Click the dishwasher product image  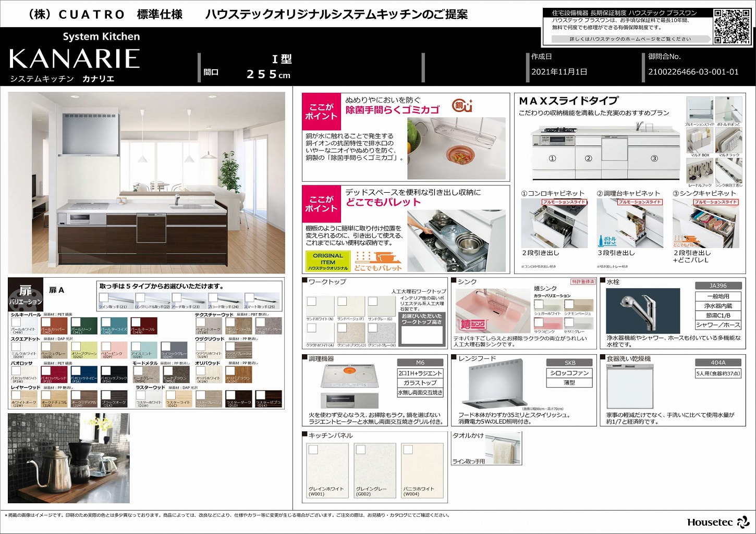tap(630, 386)
